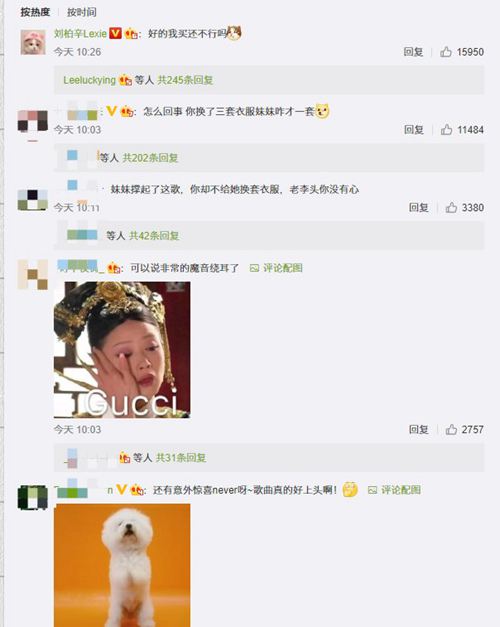Like the comment with 15950 likes
500x627 pixels.
446,52
